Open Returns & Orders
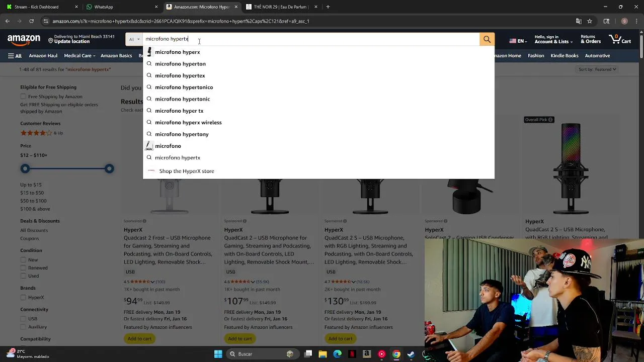This screenshot has width=644, height=362. pos(591,39)
